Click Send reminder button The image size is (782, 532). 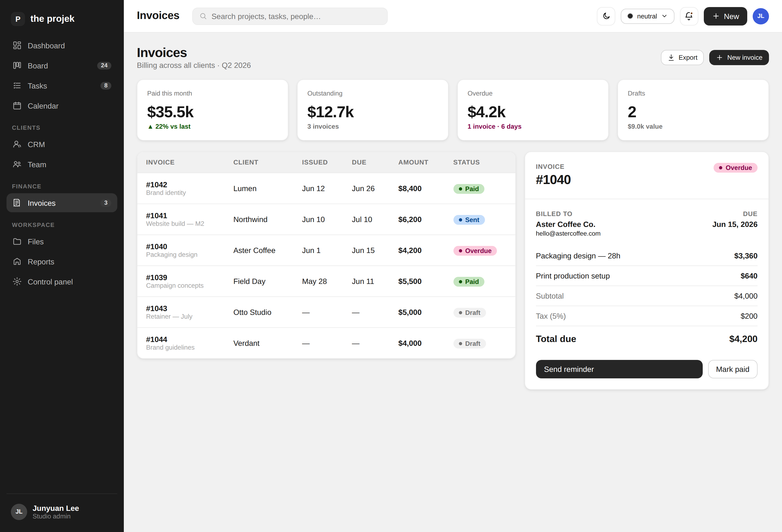pos(619,369)
